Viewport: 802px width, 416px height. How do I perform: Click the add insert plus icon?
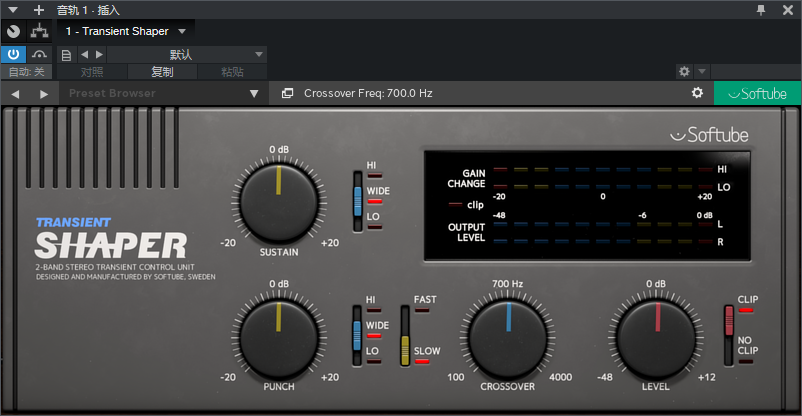pos(39,10)
